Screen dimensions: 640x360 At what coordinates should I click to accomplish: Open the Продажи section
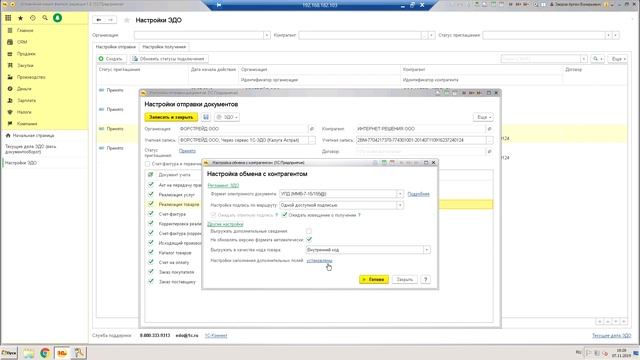click(26, 54)
